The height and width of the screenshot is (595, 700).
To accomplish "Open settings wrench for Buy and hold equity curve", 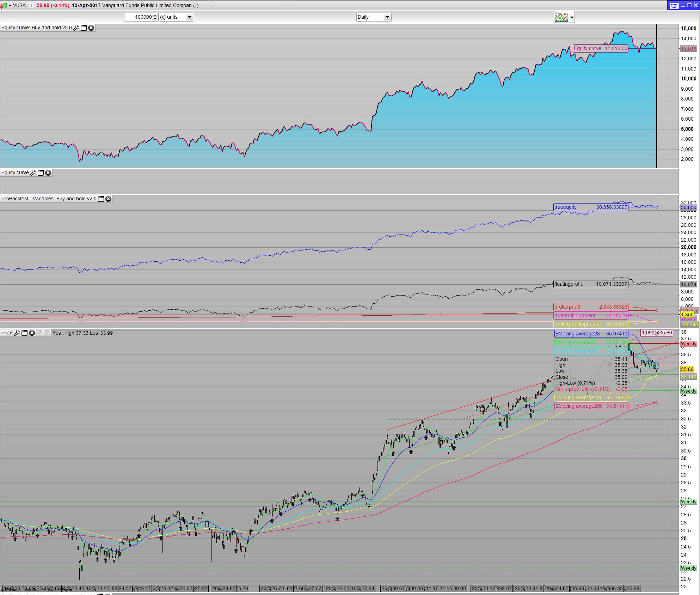I will pyautogui.click(x=76, y=28).
